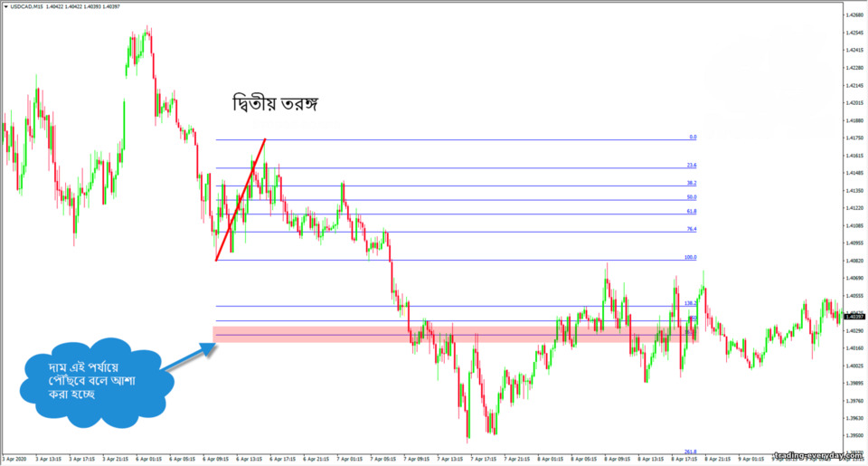Click the '7 Apr 17:15' time axis label

[483, 459]
